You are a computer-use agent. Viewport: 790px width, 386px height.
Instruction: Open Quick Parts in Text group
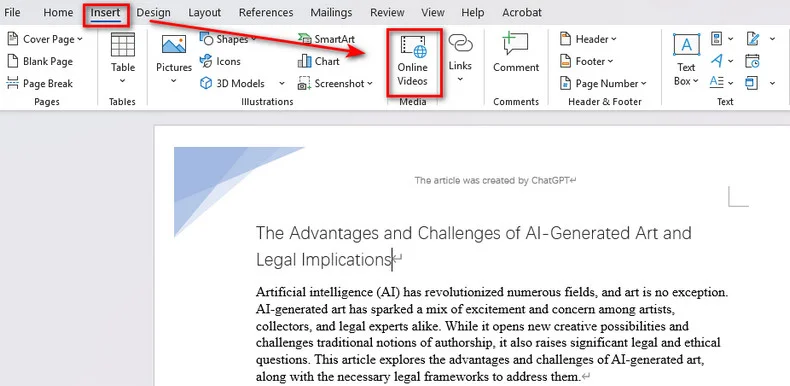pyautogui.click(x=721, y=39)
